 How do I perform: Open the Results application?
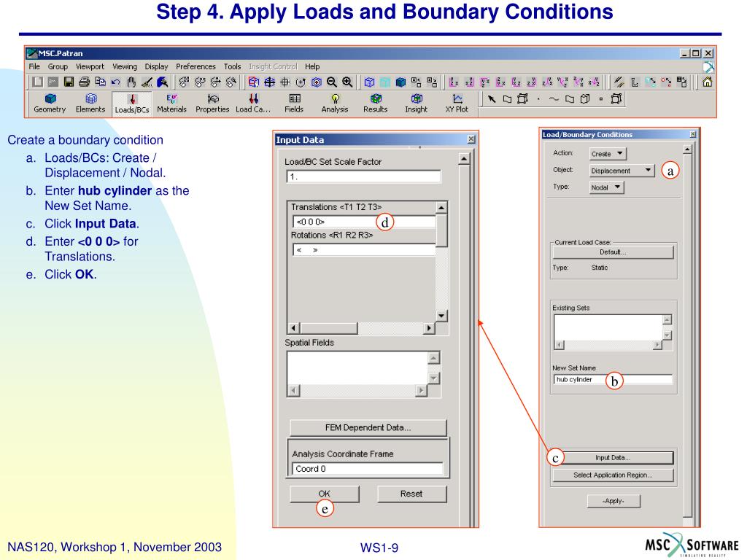(376, 104)
